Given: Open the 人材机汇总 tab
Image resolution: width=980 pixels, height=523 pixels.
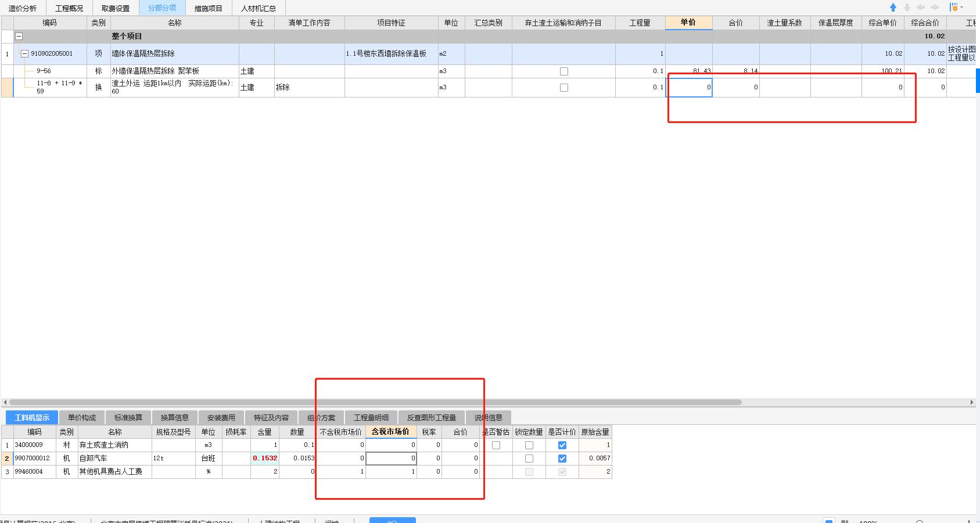Looking at the screenshot, I should [x=259, y=8].
